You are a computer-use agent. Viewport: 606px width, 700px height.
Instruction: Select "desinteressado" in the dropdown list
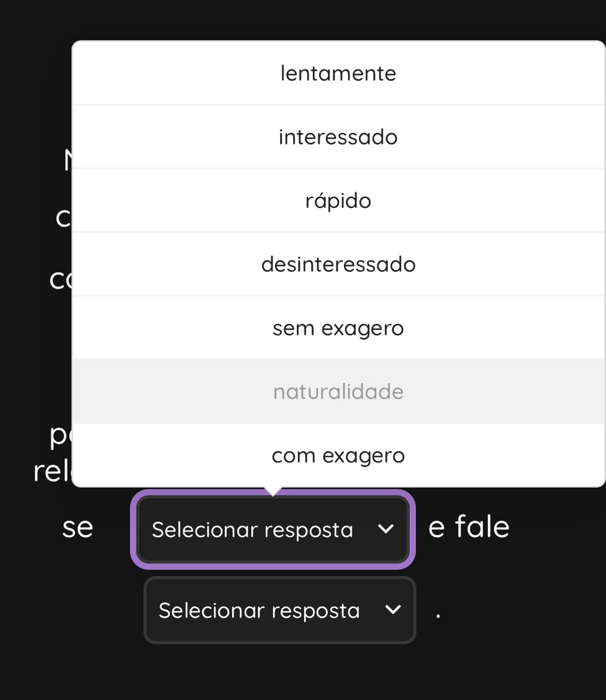pos(338,264)
